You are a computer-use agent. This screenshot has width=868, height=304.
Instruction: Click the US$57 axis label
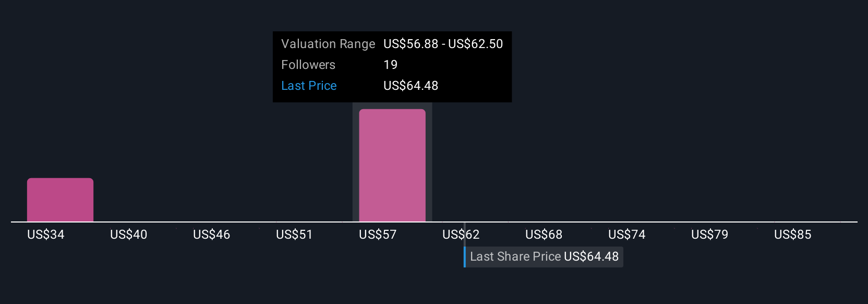(x=378, y=235)
